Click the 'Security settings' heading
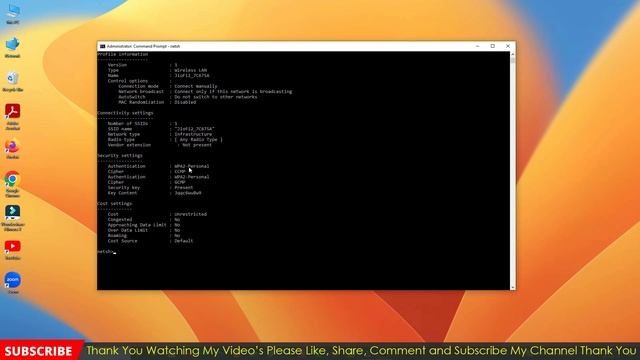The width and height of the screenshot is (640, 360). (x=120, y=155)
